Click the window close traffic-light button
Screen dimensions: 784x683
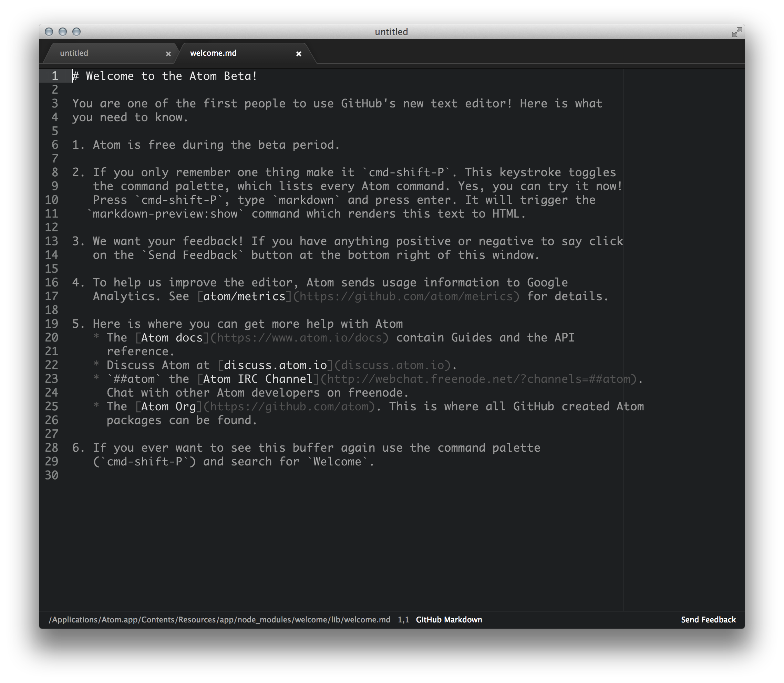49,32
